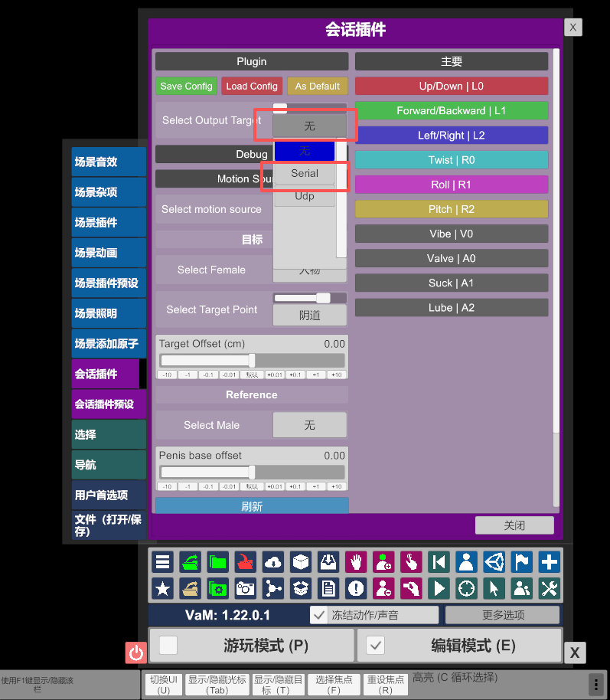610x700 pixels.
Task: Take a screenshot with camera icon
Action: tap(246, 588)
